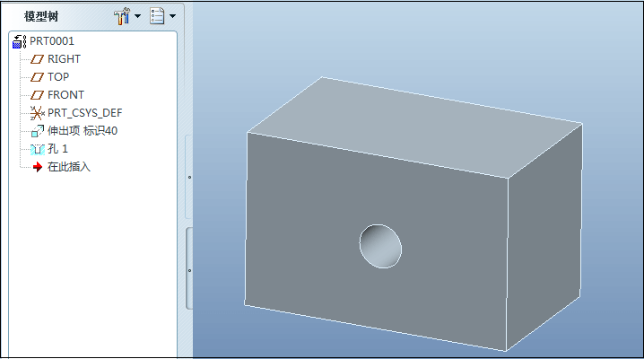This screenshot has height=359, width=644.
Task: Select the top face of the block
Action: coord(414,126)
